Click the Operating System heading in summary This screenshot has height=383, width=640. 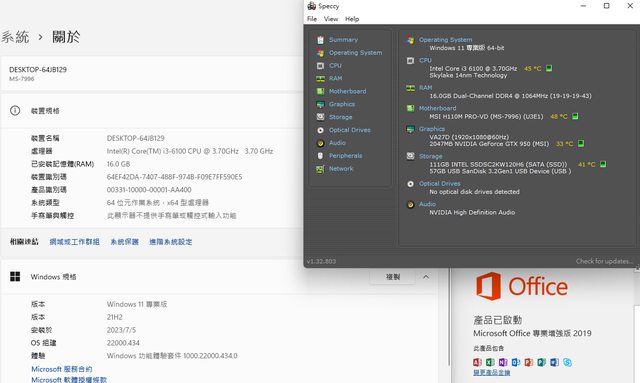(x=445, y=40)
